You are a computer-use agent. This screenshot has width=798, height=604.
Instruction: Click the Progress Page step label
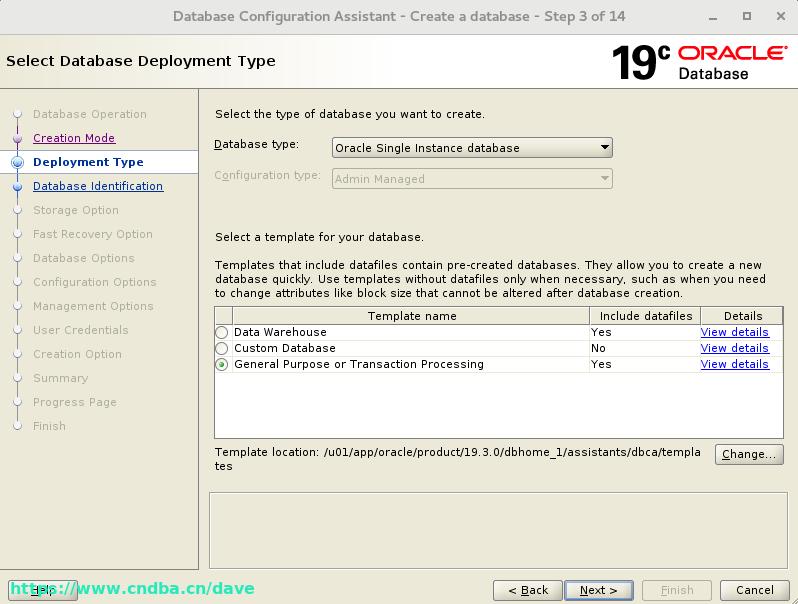tap(75, 402)
